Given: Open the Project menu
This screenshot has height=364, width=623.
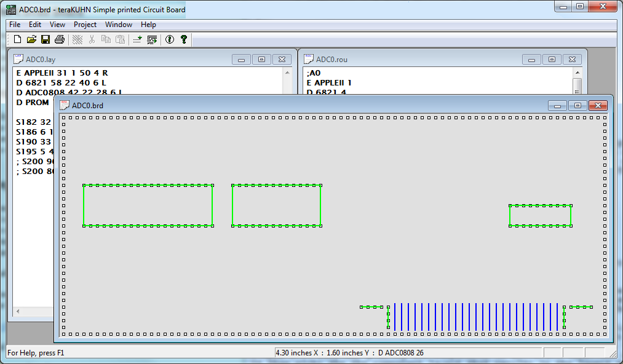Looking at the screenshot, I should point(85,25).
